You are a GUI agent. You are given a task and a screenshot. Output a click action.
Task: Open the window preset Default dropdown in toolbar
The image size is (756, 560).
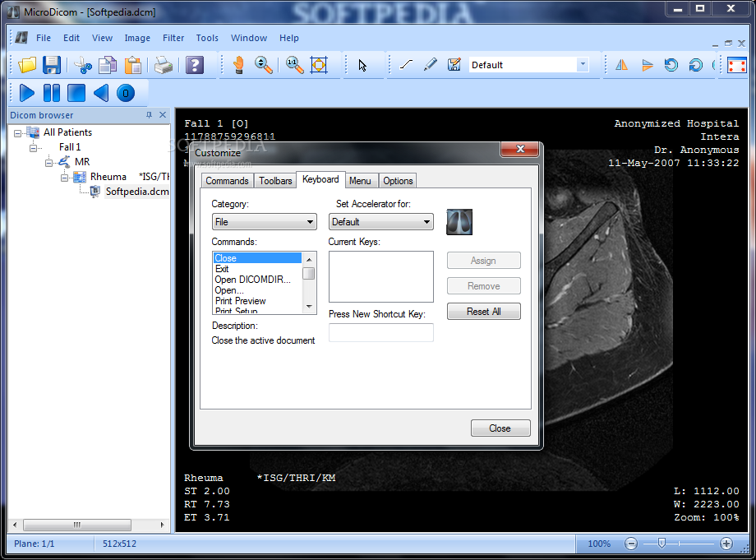click(x=583, y=65)
